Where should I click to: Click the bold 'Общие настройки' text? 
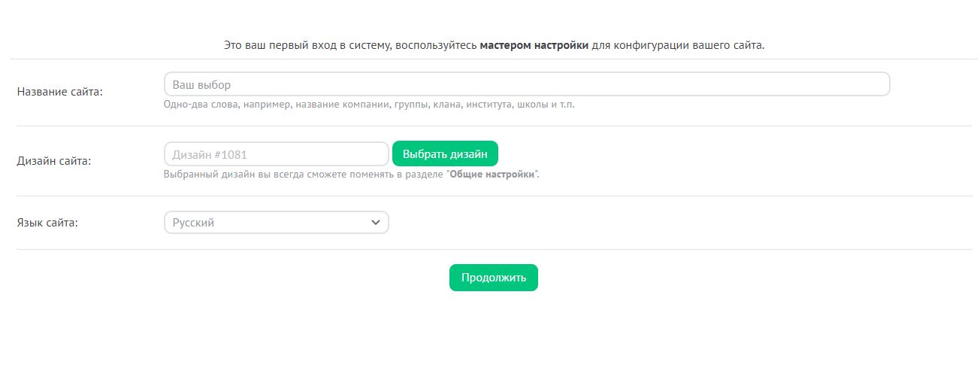[492, 175]
